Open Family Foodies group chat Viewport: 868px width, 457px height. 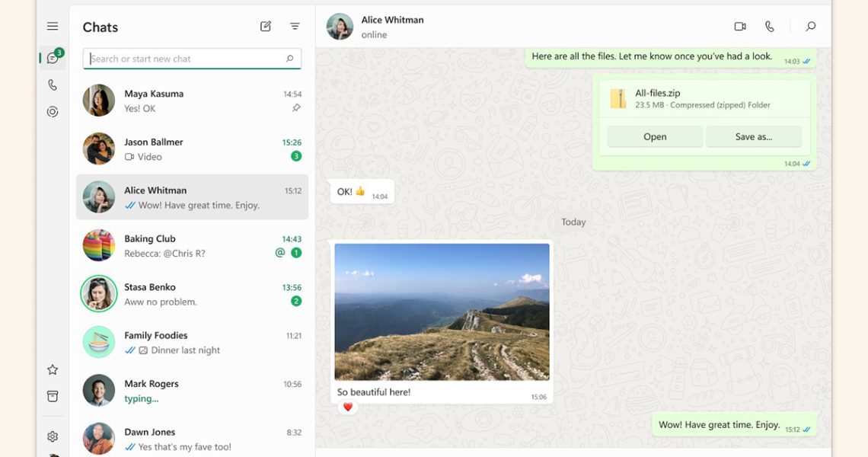point(192,342)
